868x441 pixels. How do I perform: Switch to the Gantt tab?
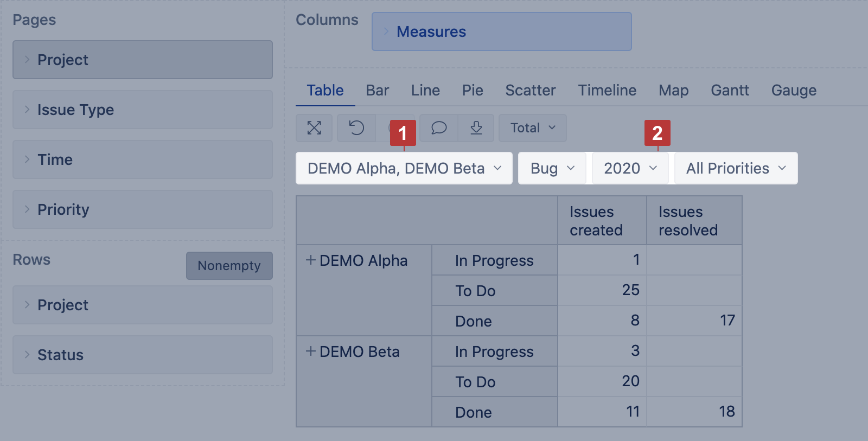(x=730, y=90)
